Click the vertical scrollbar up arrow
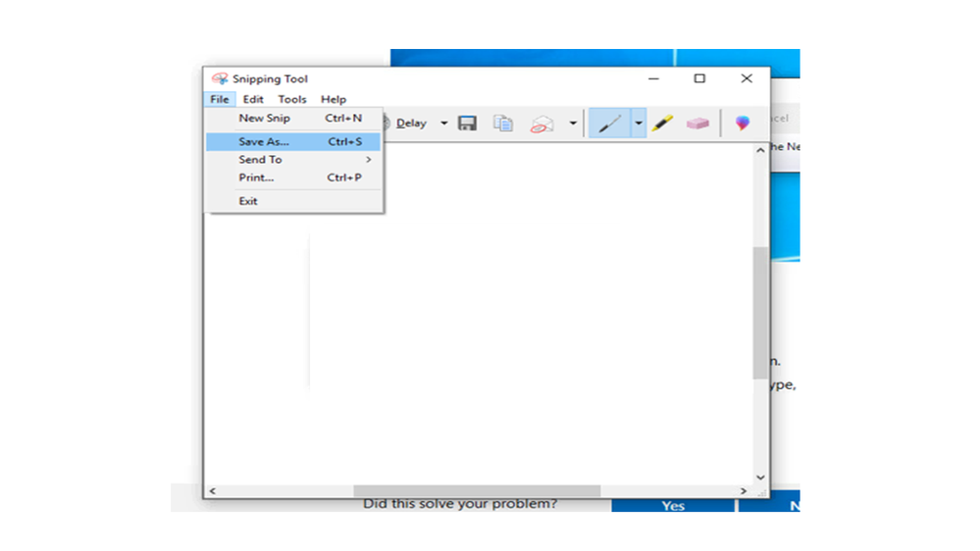The width and height of the screenshot is (980, 551). point(760,151)
